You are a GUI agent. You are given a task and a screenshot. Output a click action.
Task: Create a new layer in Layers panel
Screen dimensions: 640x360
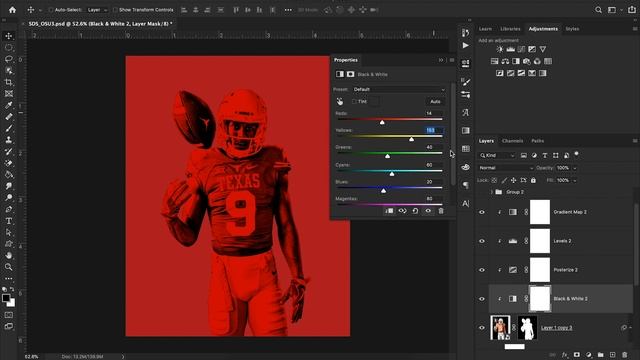coord(613,355)
